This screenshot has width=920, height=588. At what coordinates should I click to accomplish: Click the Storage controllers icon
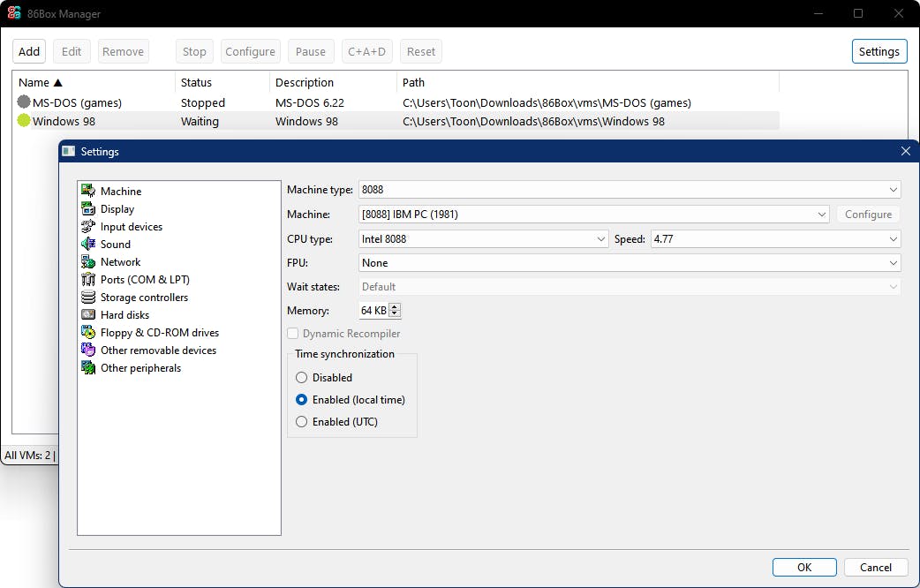click(x=88, y=297)
